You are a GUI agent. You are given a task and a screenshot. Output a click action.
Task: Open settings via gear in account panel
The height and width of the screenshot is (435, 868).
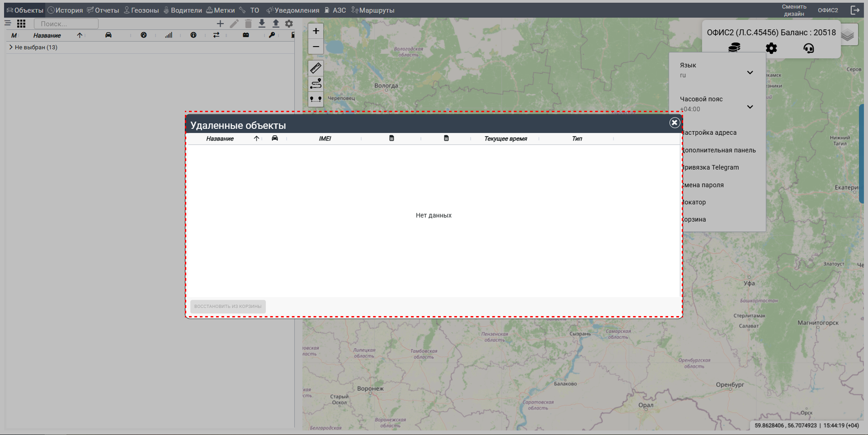pos(771,48)
